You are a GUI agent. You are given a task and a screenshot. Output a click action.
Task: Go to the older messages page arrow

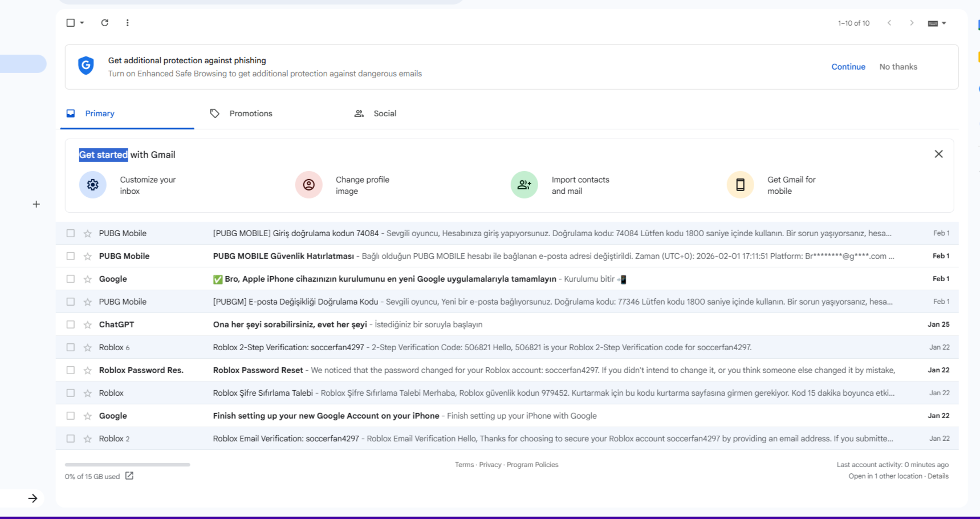(x=912, y=23)
